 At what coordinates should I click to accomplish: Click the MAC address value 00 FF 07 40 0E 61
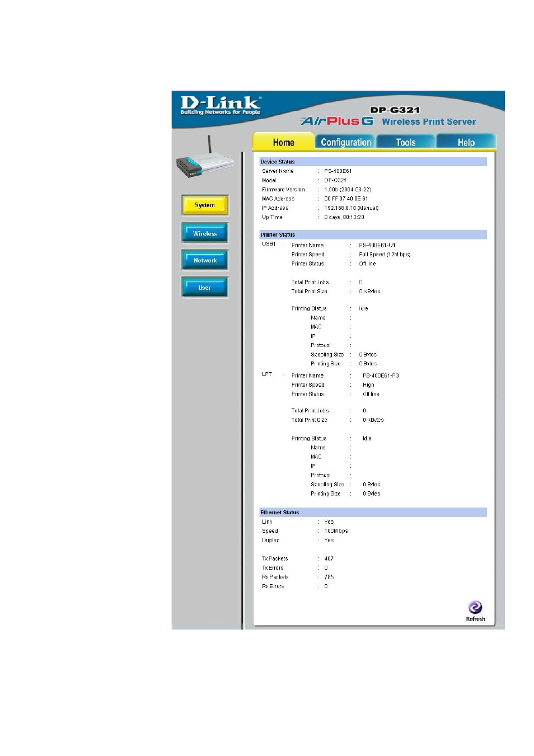[x=346, y=199]
